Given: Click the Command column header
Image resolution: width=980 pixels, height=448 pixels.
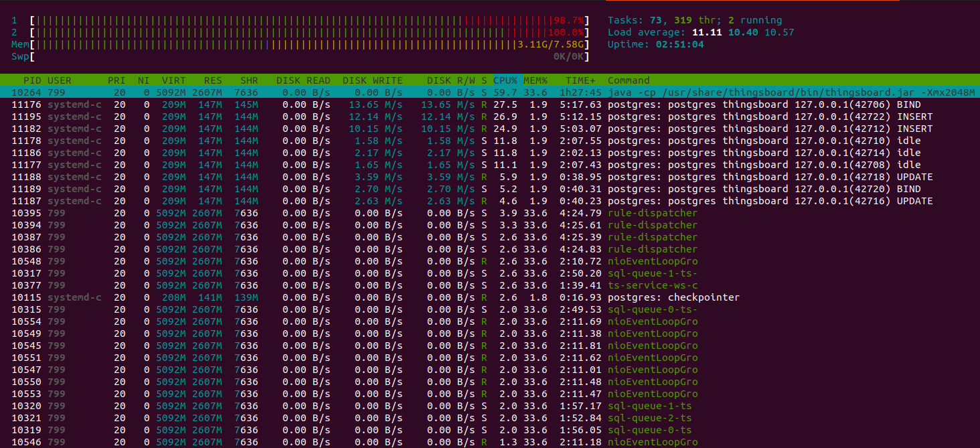Looking at the screenshot, I should tap(629, 80).
